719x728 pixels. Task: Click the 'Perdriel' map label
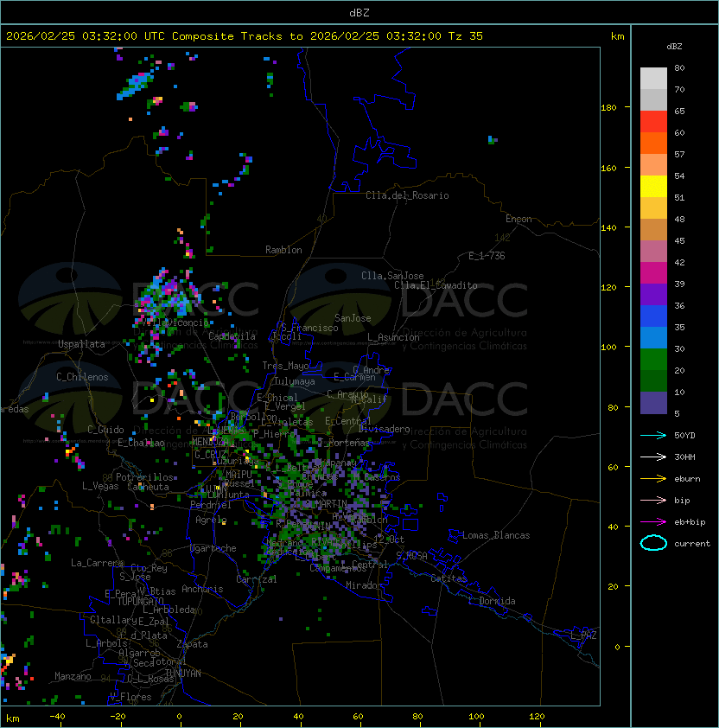210,505
